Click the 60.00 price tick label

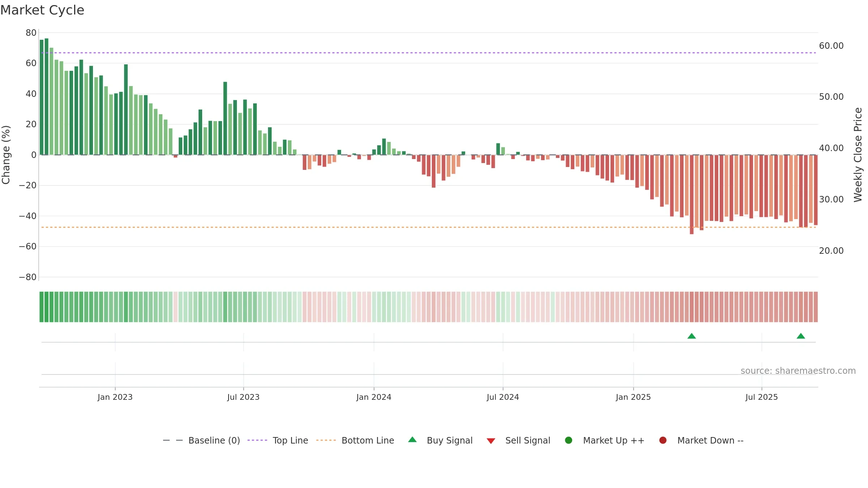click(831, 46)
